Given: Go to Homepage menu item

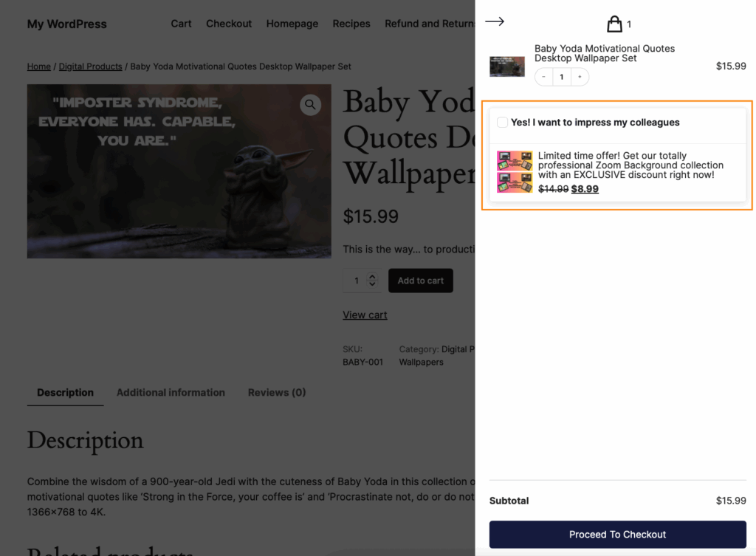Looking at the screenshot, I should (292, 24).
